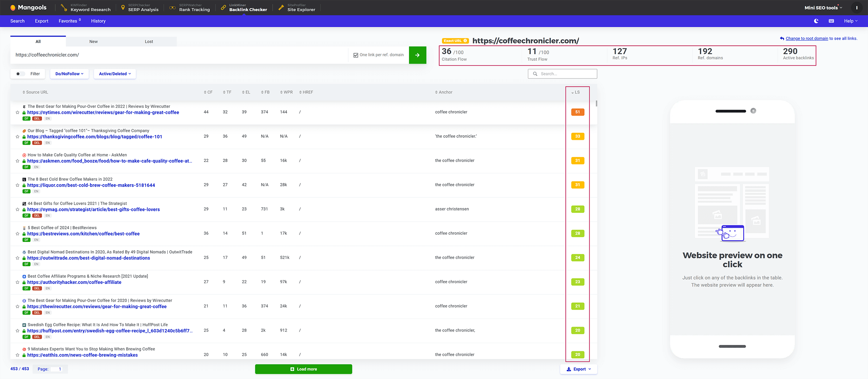This screenshot has height=379, width=868.
Task: Sort by FB column
Action: coord(265,92)
